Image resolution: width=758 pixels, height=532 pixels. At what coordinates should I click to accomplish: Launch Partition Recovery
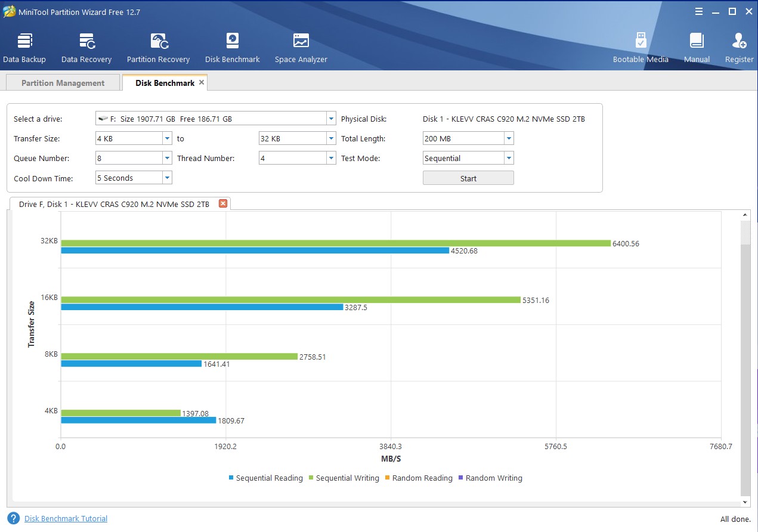pos(158,48)
